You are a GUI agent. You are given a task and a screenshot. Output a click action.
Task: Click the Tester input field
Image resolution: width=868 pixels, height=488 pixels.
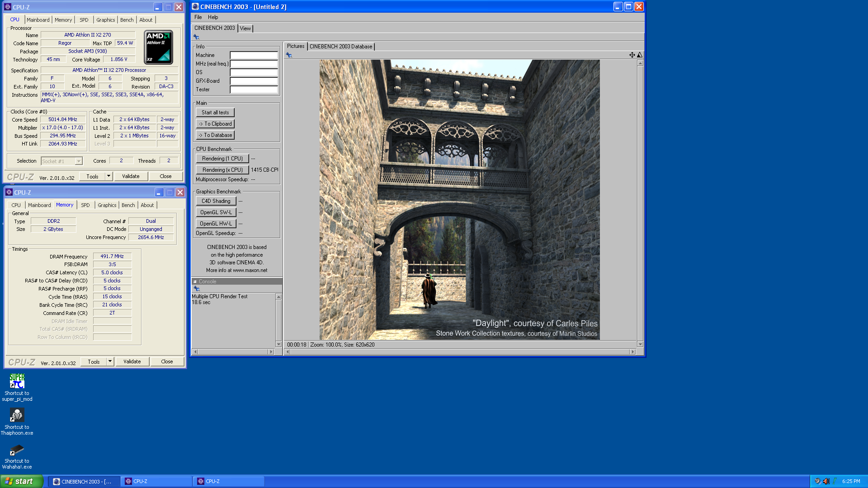click(x=254, y=89)
